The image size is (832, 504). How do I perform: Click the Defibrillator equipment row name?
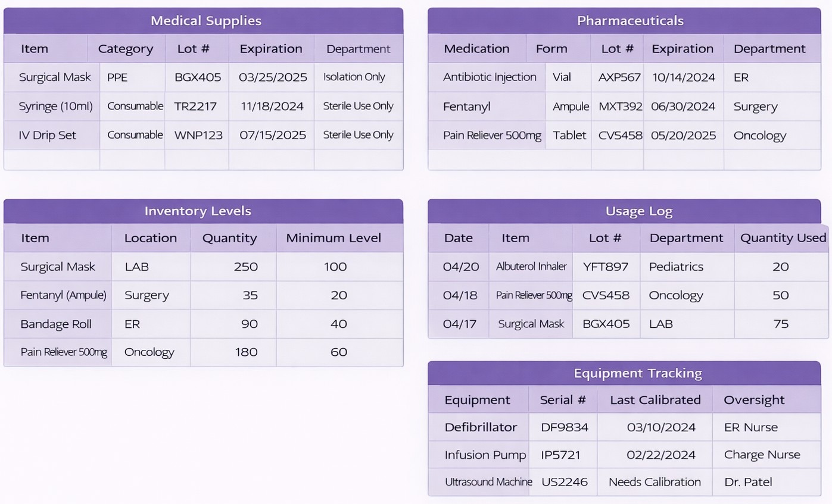click(x=481, y=427)
